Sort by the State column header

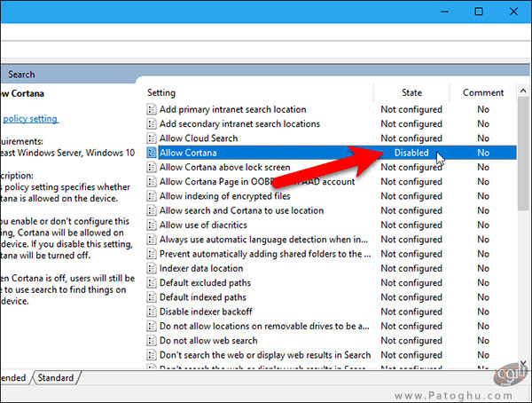411,93
